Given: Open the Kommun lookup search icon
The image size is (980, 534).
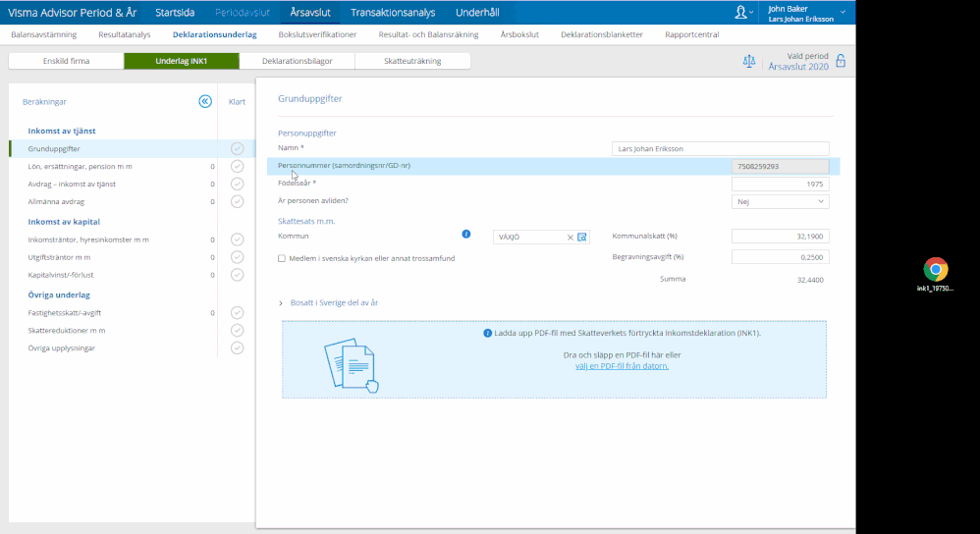Looking at the screenshot, I should tap(581, 237).
